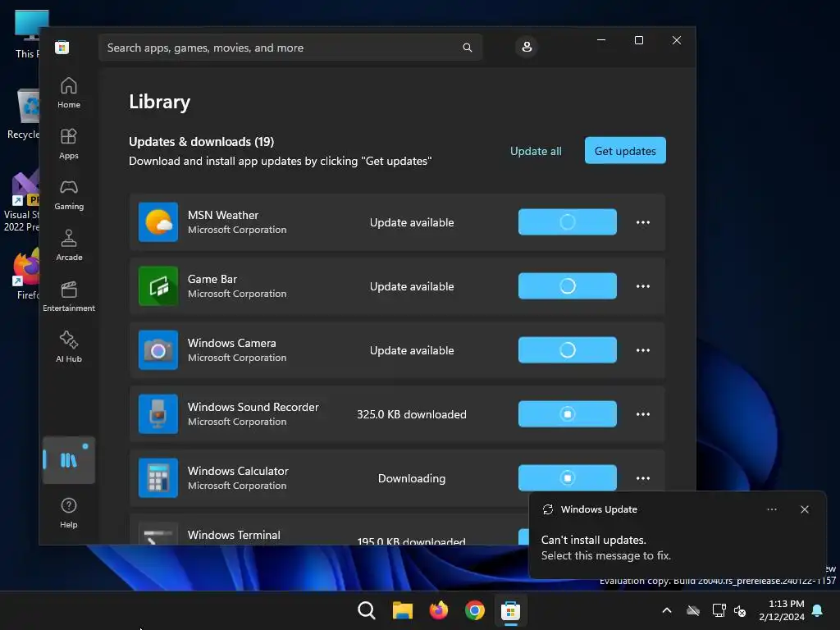
Task: Click the MSN Weather app icon
Action: tap(158, 221)
